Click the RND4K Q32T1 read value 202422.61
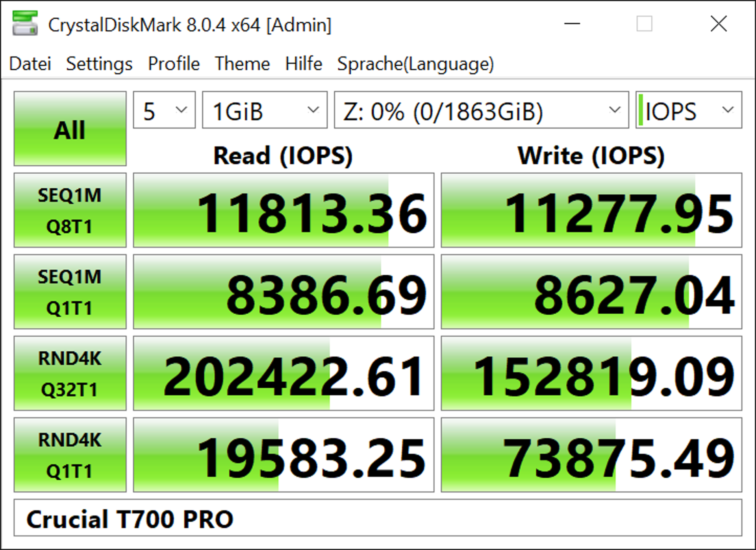Viewport: 756px width, 550px height. pos(283,373)
